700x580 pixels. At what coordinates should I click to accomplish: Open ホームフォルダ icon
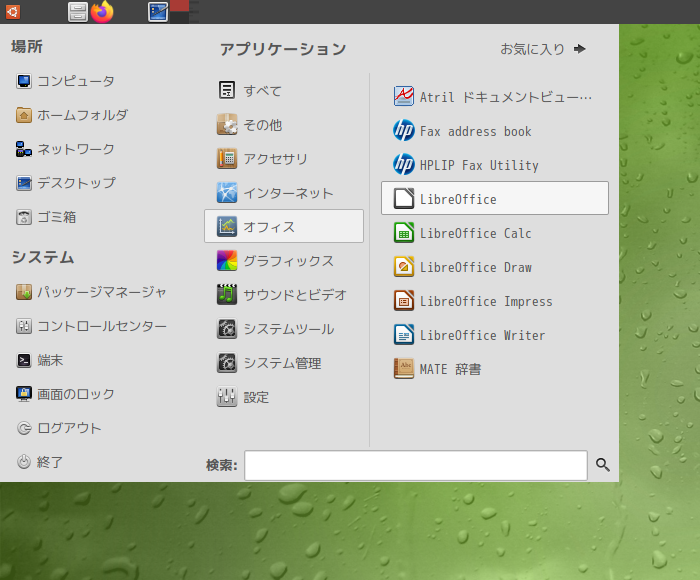coord(24,115)
